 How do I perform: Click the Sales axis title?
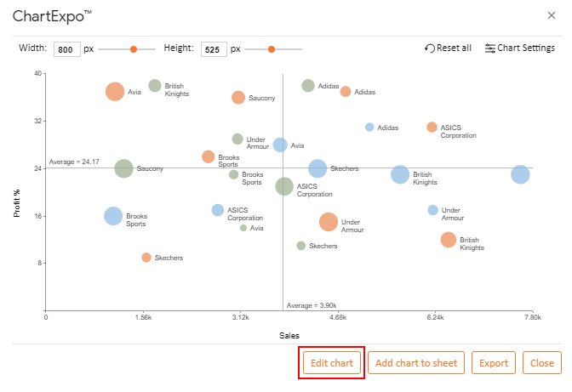(289, 336)
